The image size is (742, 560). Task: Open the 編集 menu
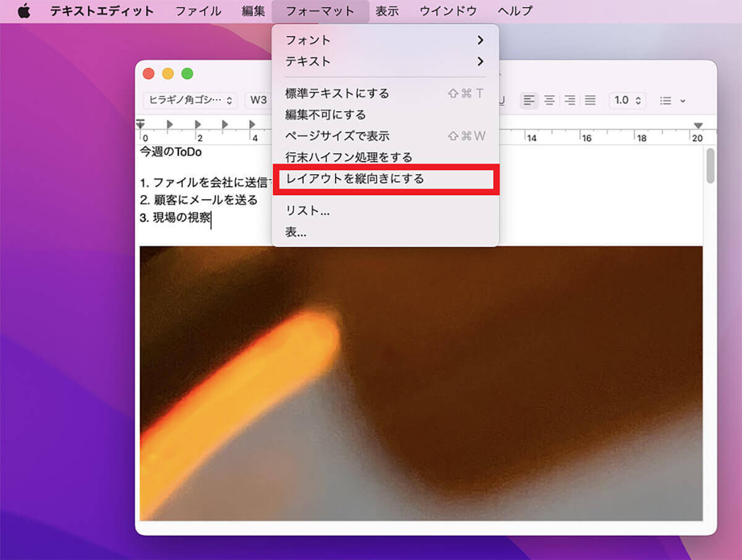(x=254, y=11)
